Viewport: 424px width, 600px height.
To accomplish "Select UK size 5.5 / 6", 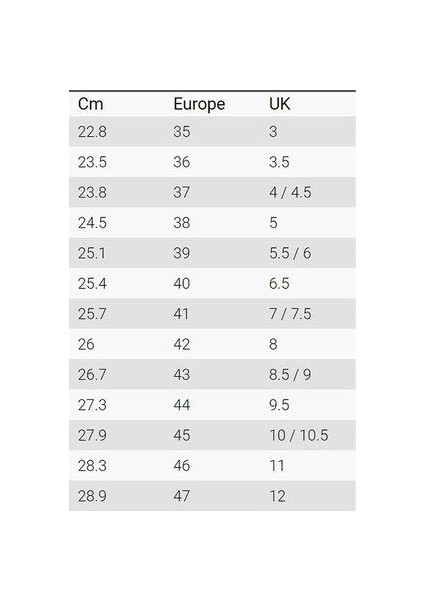I will [x=290, y=253].
